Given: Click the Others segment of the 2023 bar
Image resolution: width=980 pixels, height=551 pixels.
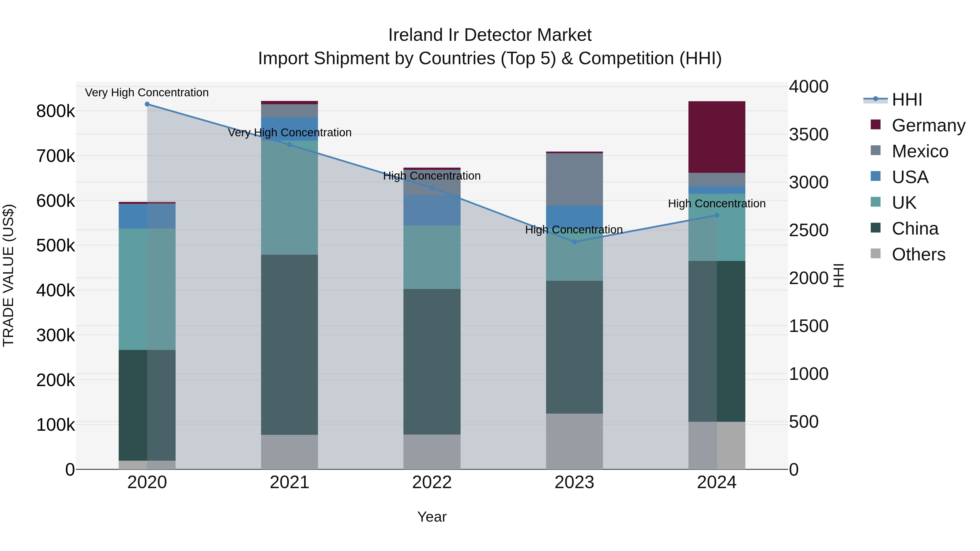Looking at the screenshot, I should coord(574,442).
